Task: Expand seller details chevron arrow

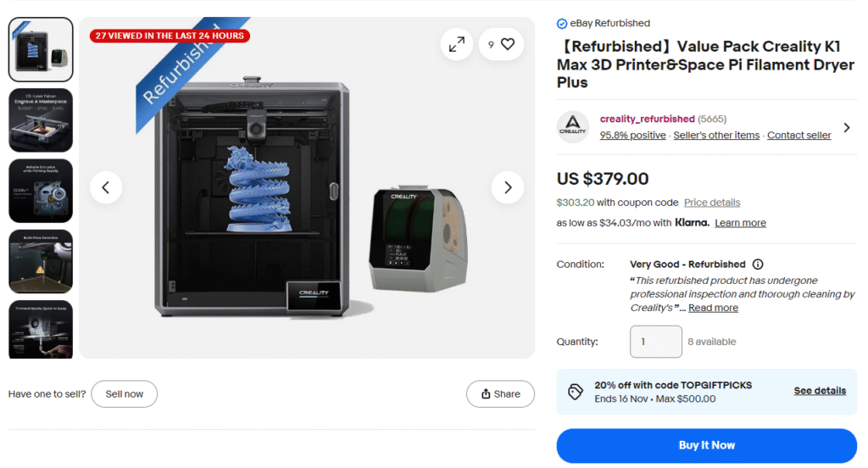Action: pyautogui.click(x=847, y=127)
